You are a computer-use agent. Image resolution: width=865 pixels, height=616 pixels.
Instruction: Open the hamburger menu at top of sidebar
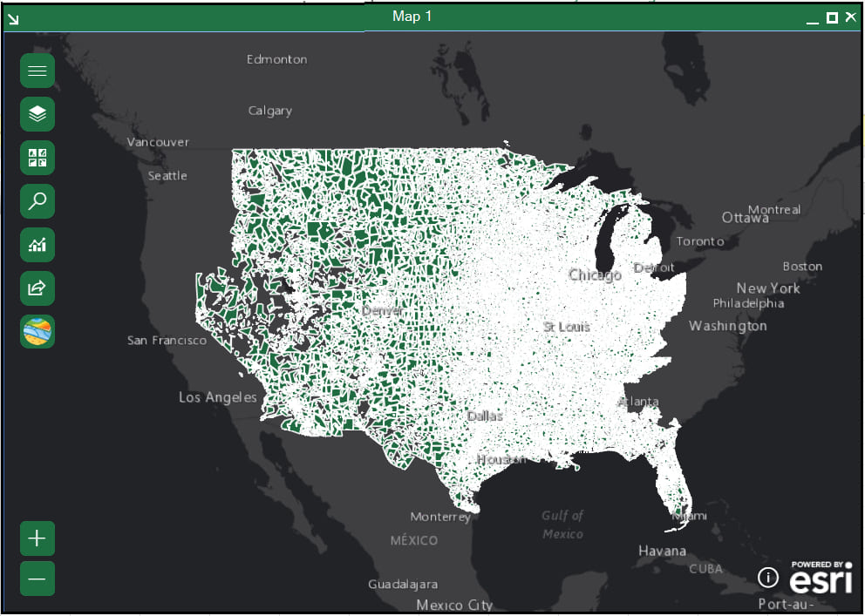tap(37, 71)
